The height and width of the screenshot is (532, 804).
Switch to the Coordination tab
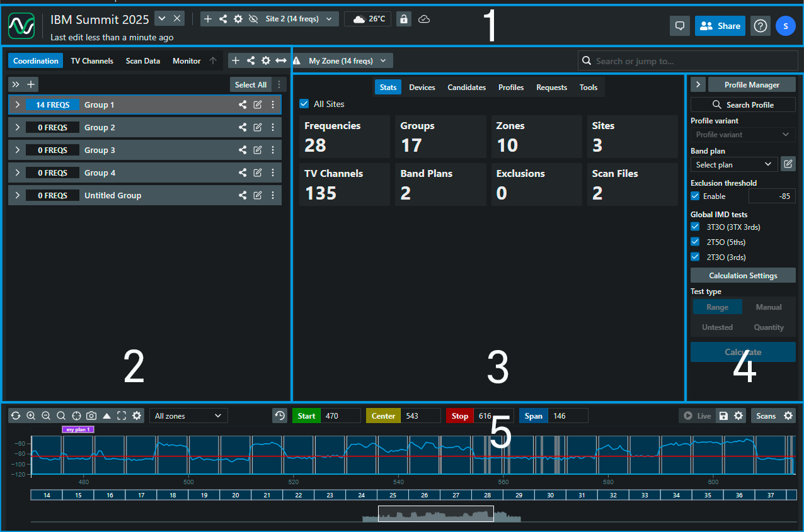(x=36, y=61)
